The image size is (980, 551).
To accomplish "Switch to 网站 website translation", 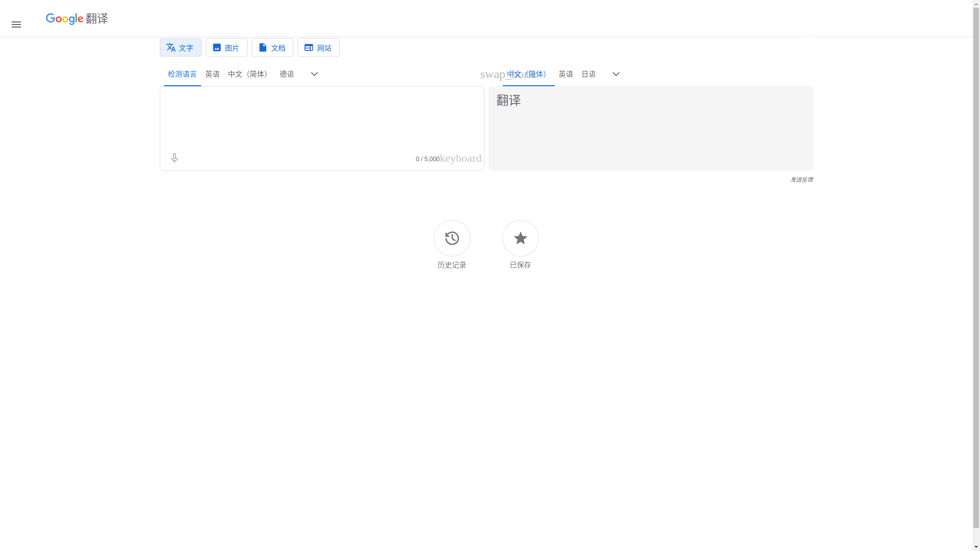I will (x=318, y=47).
